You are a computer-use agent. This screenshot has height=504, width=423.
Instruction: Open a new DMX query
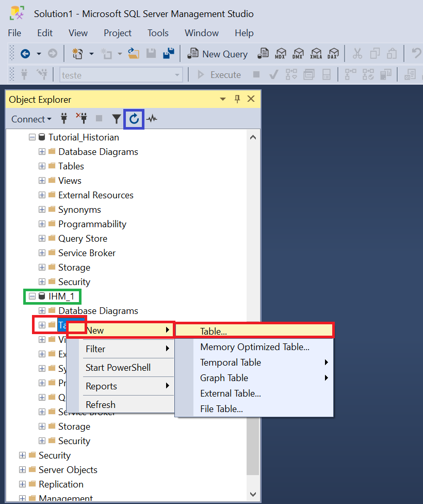[298, 54]
